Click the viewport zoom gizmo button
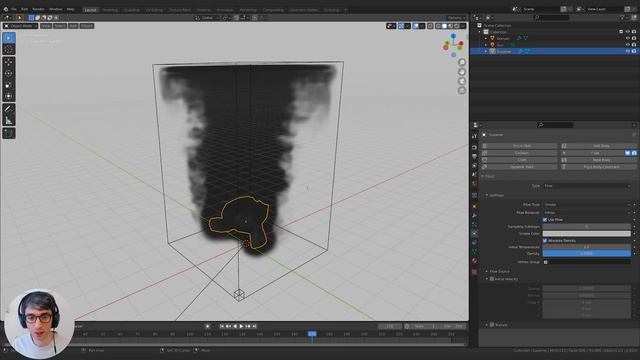 click(x=462, y=62)
